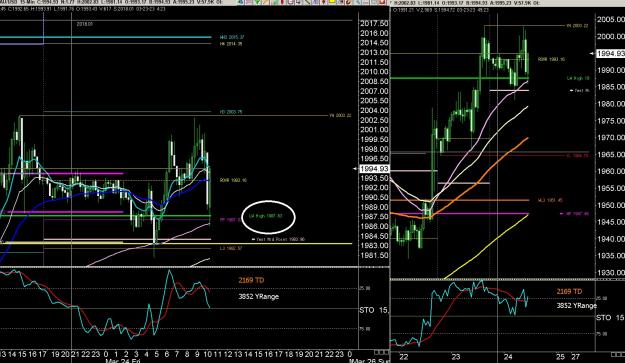The width and height of the screenshot is (625, 363).
Task: Click the 1987.50 price label on left chart axis
Action: 374,216
